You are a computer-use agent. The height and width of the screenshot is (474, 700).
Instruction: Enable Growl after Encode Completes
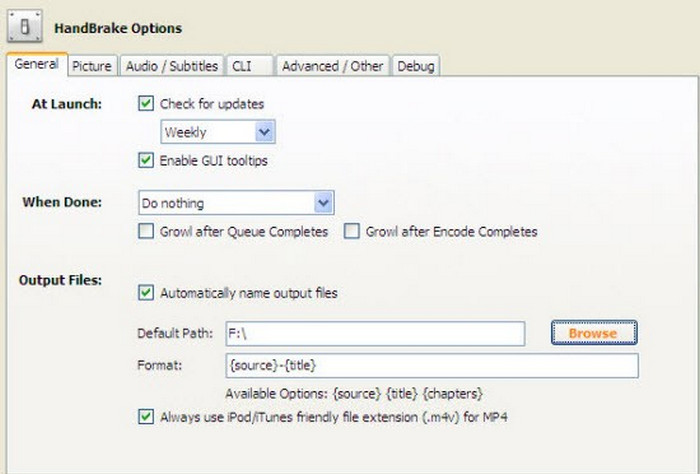pyautogui.click(x=352, y=231)
